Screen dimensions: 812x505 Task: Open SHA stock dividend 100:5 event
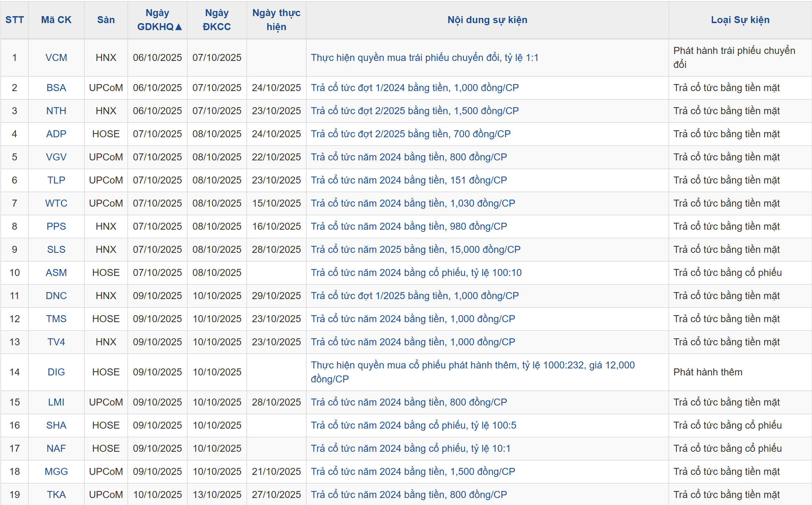(x=413, y=425)
